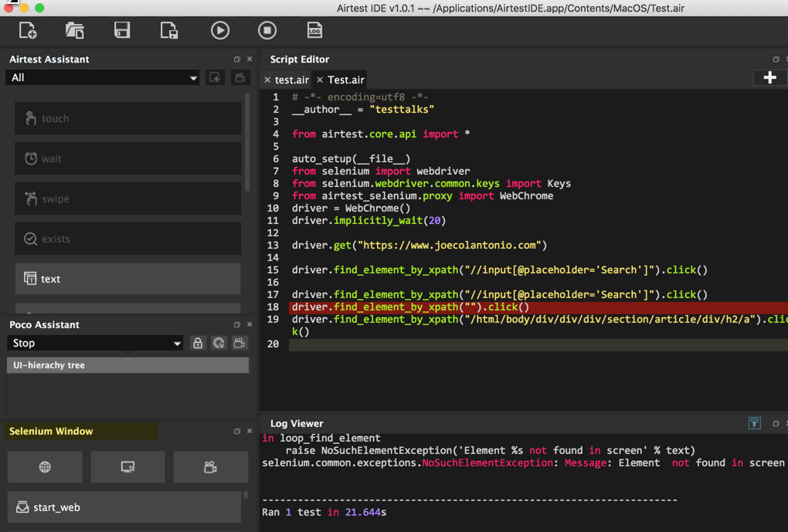The width and height of the screenshot is (788, 532).
Task: Toggle the filter icon in Log Viewer
Action: [755, 423]
